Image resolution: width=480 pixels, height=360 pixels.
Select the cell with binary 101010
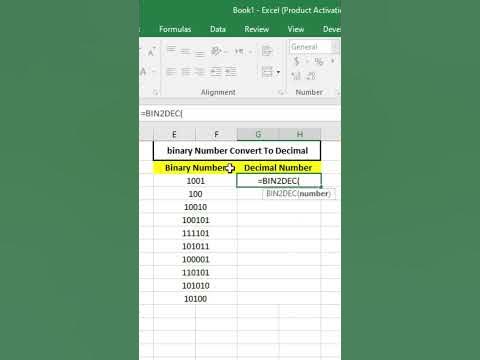tap(195, 286)
